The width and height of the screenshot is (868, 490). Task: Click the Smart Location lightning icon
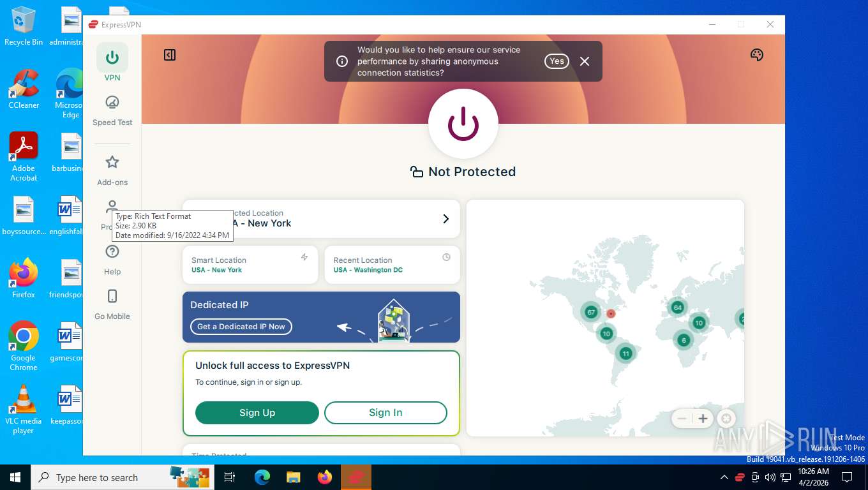tap(304, 257)
